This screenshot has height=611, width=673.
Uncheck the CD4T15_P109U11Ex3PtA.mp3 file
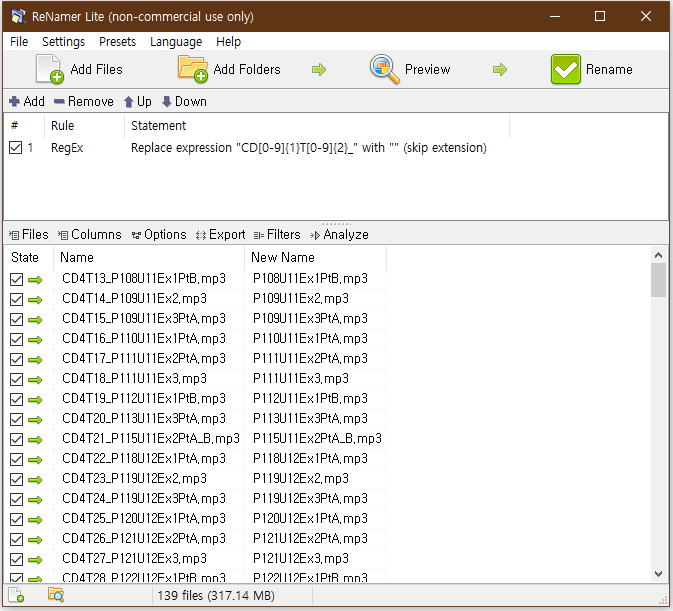(16, 320)
